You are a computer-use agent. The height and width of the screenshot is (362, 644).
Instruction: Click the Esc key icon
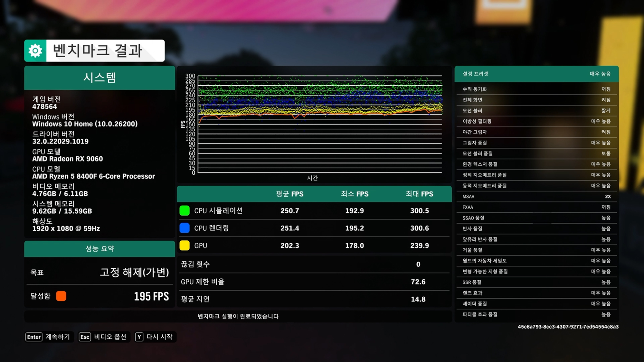tap(85, 337)
